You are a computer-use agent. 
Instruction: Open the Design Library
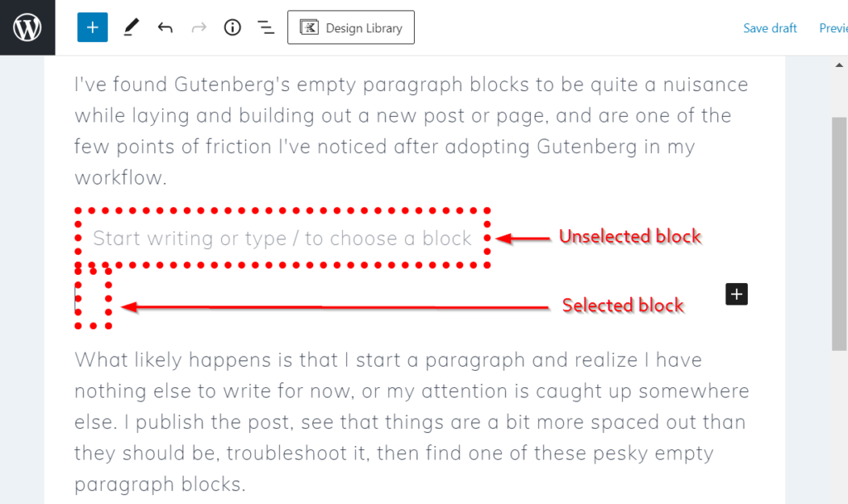tap(351, 27)
